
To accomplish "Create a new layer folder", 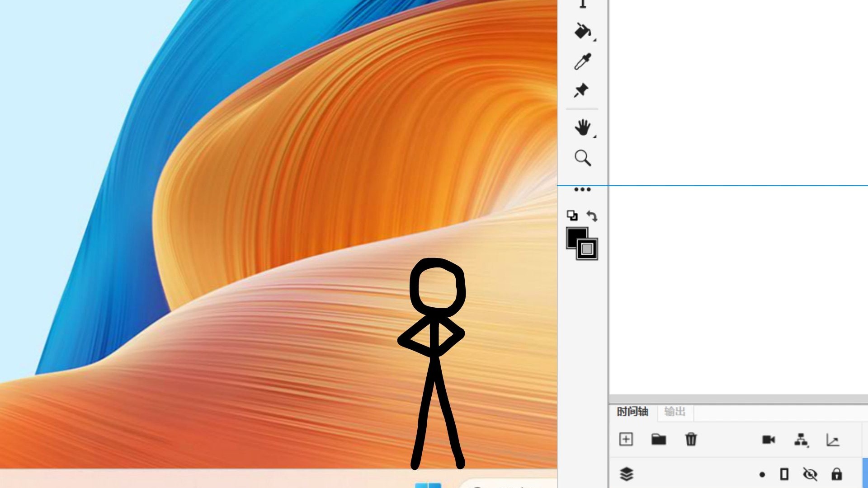I will tap(659, 439).
